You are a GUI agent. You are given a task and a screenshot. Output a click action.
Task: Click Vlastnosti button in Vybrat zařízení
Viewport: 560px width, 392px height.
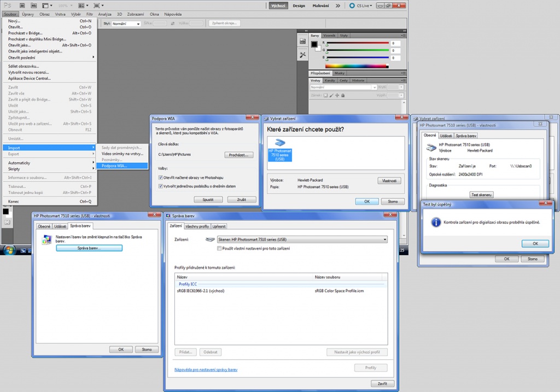point(389,180)
